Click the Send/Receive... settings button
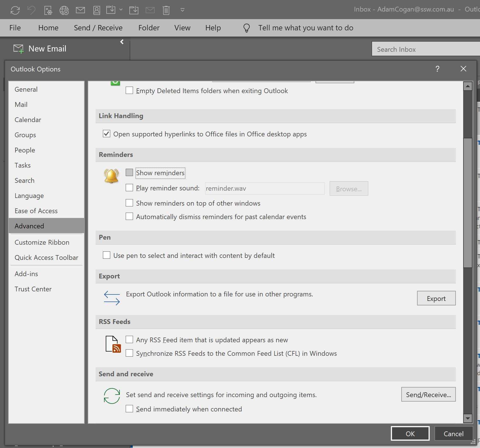The width and height of the screenshot is (480, 448). [428, 395]
